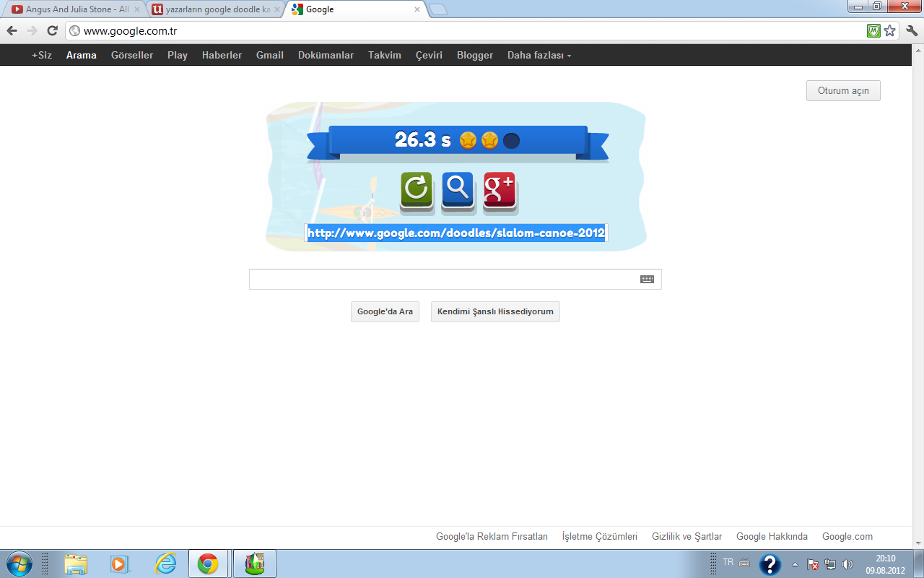Screen dimensions: 924x578
Task: Open Gmail in the Google bar
Action: coord(270,55)
